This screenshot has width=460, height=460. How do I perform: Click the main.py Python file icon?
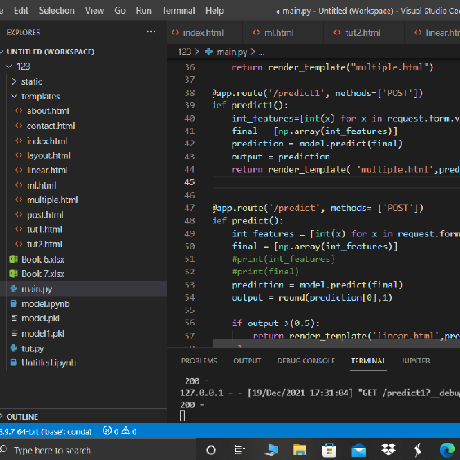point(13,289)
